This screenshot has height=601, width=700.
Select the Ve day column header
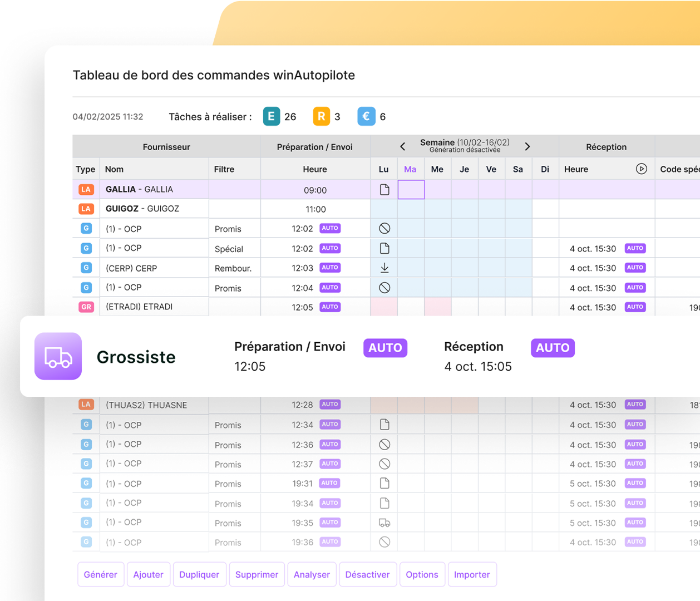pyautogui.click(x=491, y=169)
